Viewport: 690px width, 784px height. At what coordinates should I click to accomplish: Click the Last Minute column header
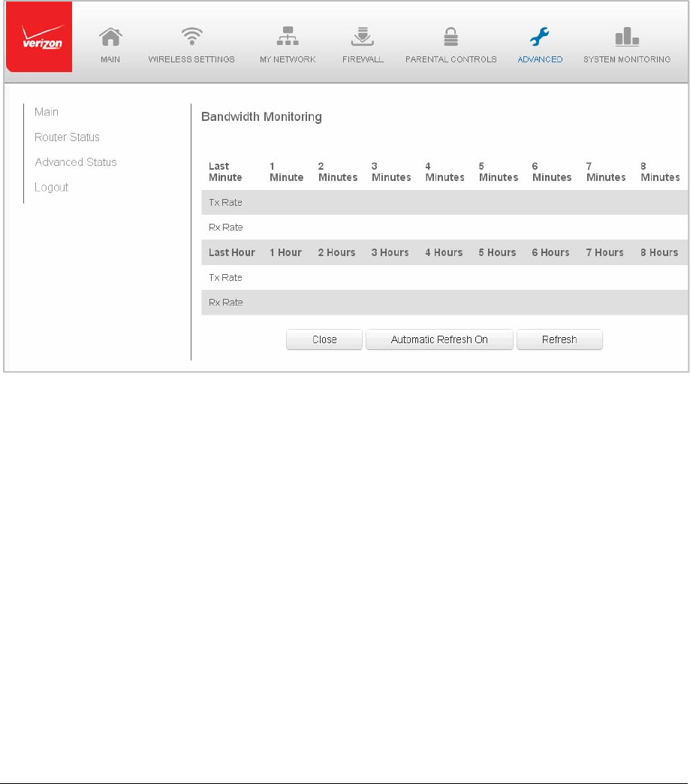click(225, 171)
